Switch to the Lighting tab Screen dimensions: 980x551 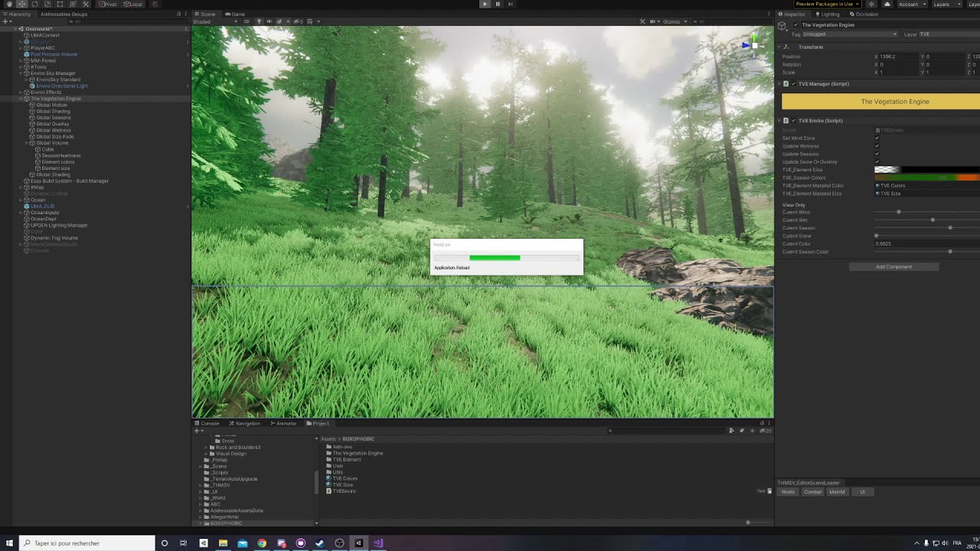827,14
